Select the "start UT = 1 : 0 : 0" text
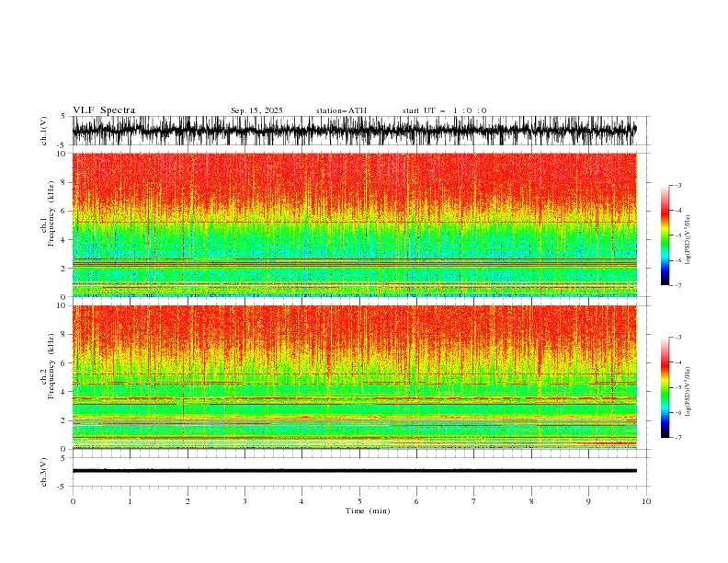Image resolution: width=728 pixels, height=563 pixels. (x=444, y=110)
